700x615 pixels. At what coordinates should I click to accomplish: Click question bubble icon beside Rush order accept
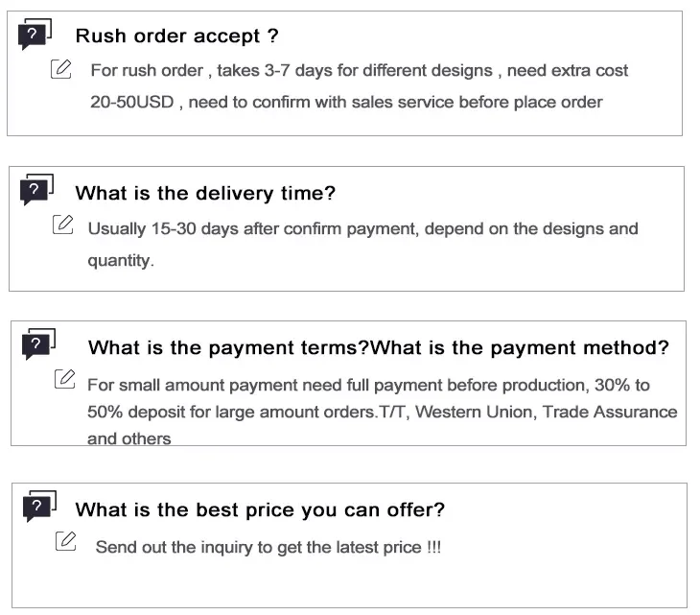pyautogui.click(x=35, y=35)
